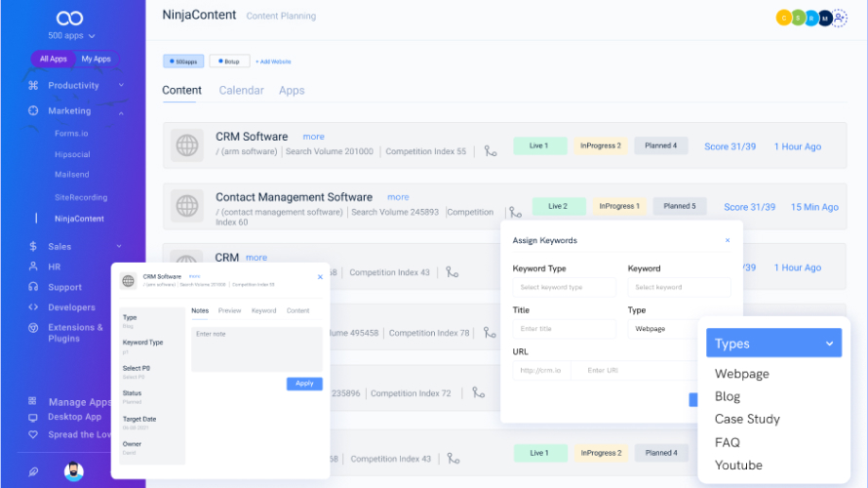
Task: Click the Marketing icon in sidebar
Action: 33,111
